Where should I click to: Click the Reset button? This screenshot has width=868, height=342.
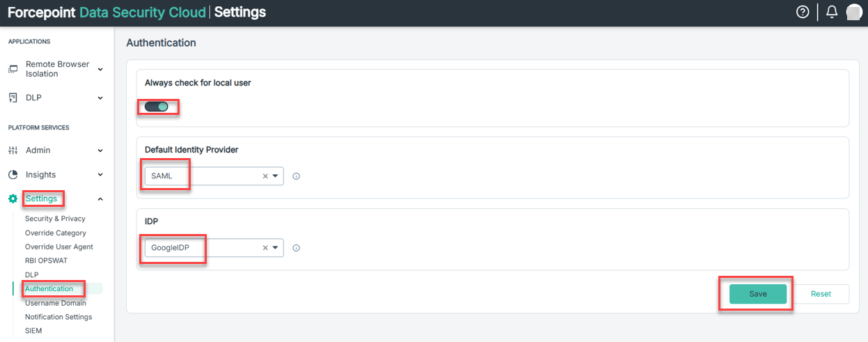click(x=821, y=294)
